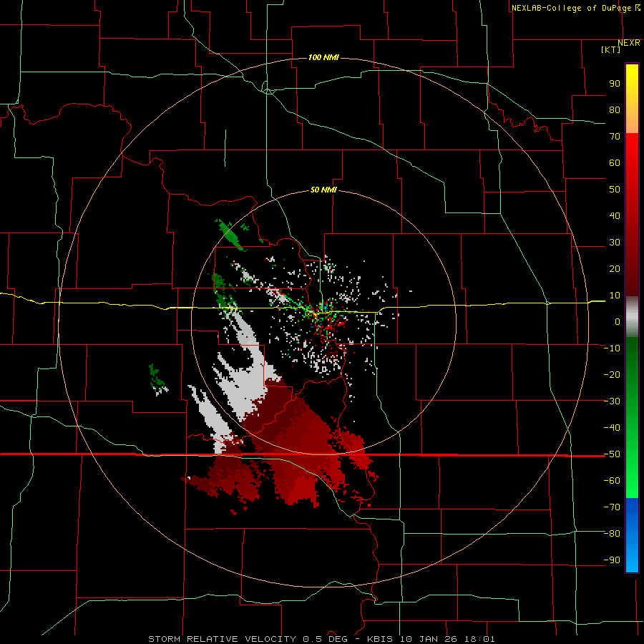Click the NEXR label above the color bar
Image resolution: width=644 pixels, height=644 pixels.
pos(628,43)
